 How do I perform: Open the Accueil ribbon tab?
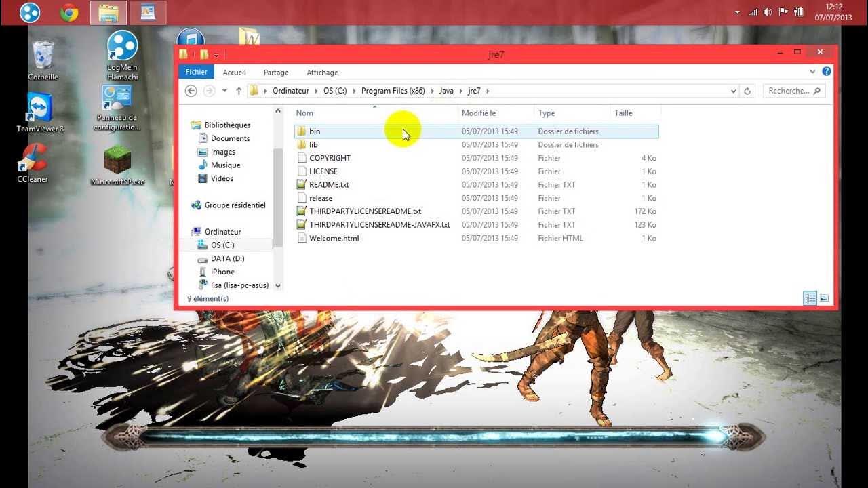click(x=235, y=72)
